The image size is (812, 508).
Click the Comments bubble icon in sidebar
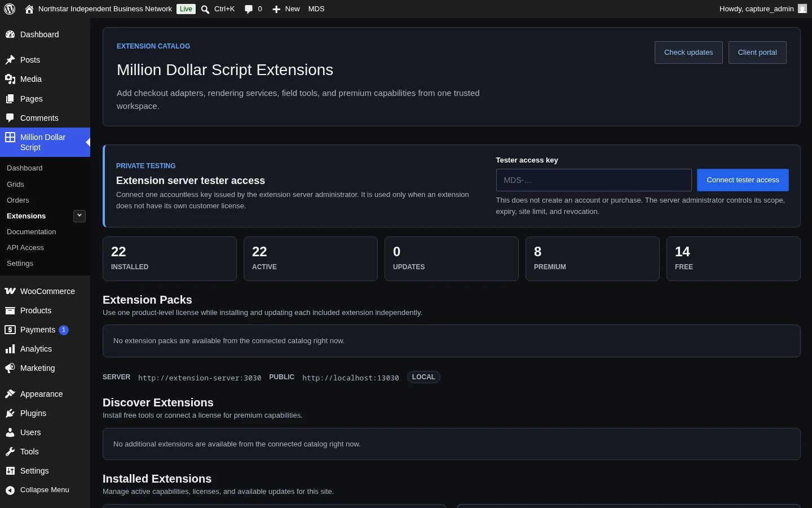click(10, 118)
